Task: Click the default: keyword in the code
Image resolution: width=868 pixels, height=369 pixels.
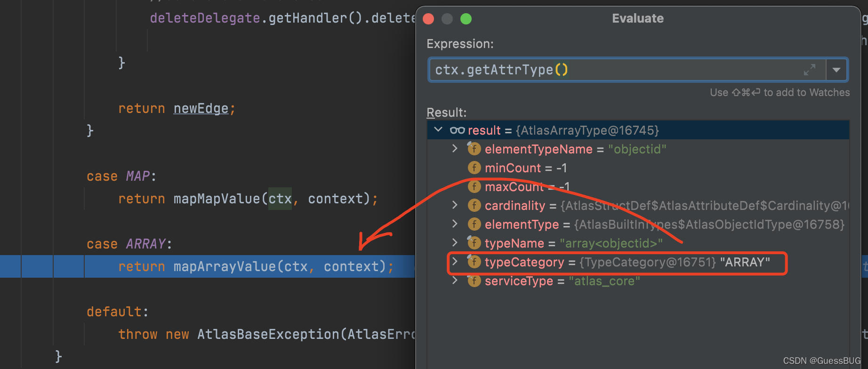Action: click(x=117, y=312)
